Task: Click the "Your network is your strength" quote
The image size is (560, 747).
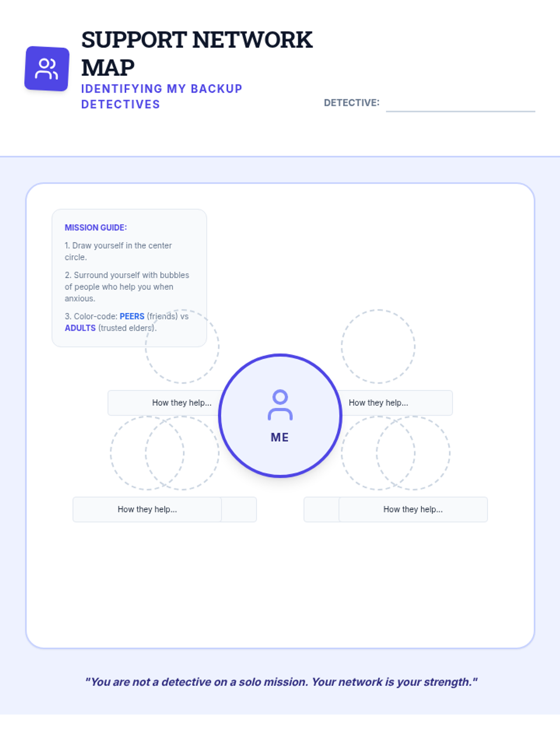Action: click(x=281, y=682)
